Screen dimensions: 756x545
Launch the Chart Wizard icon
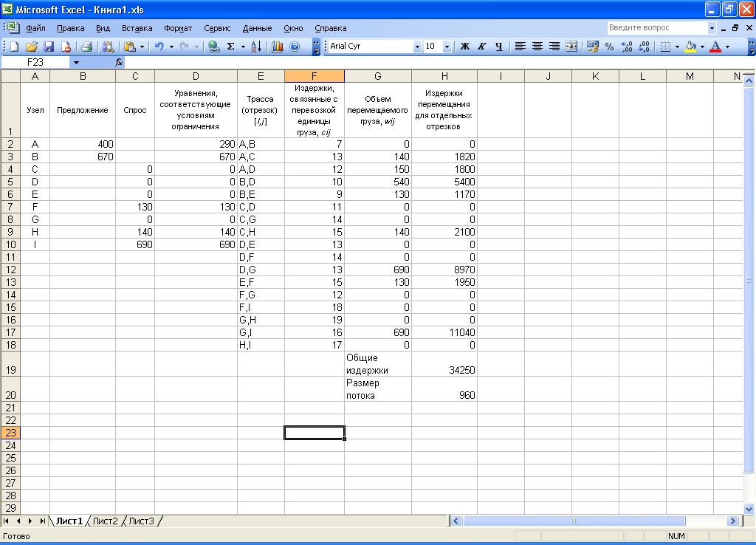click(278, 46)
